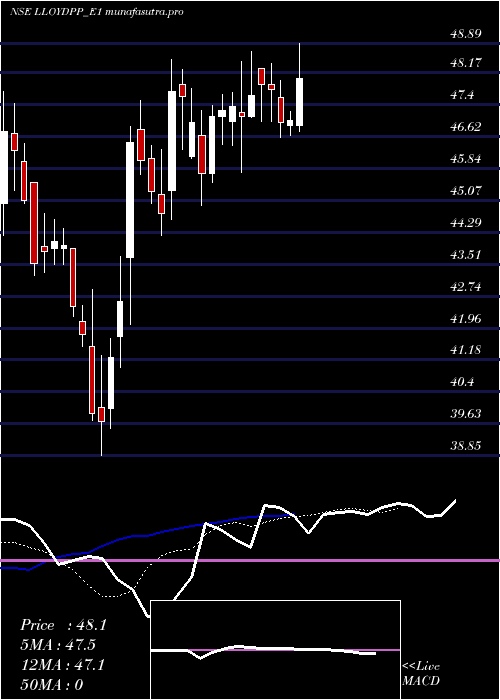This screenshot has height=700, width=500.
Task: Click the 42.74 price axis label
Action: [466, 286]
